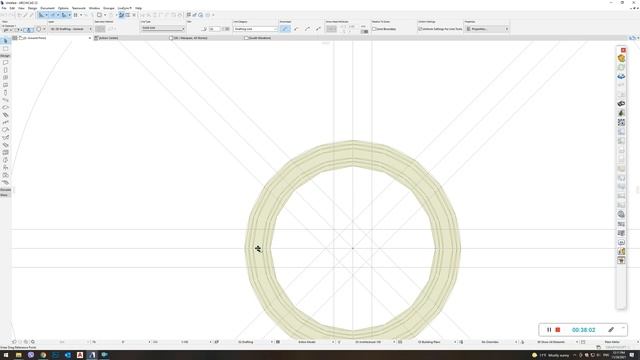640x360 pixels.
Task: Click the line pen number input field
Action: point(215,29)
